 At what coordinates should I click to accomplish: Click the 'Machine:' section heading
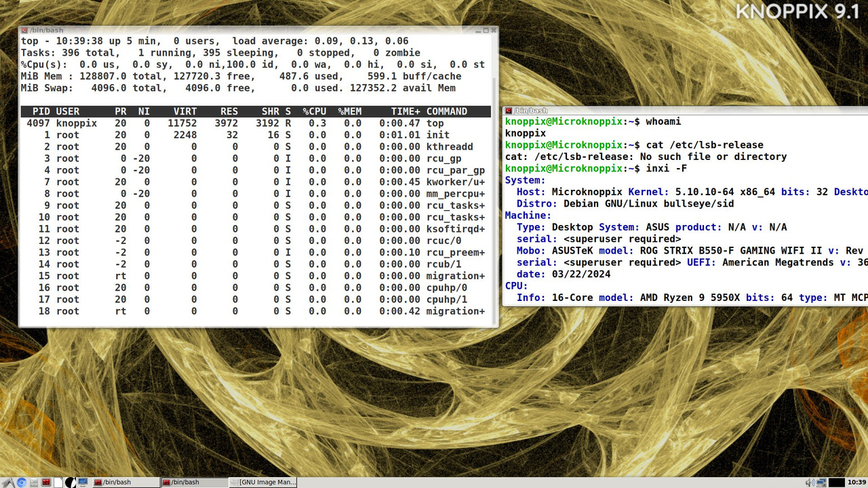coord(528,216)
